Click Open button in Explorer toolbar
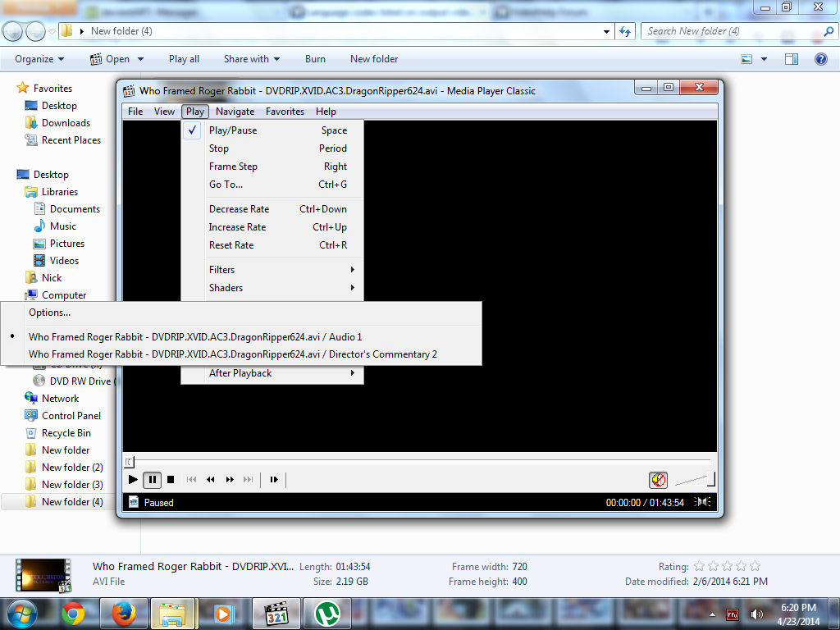 (110, 59)
